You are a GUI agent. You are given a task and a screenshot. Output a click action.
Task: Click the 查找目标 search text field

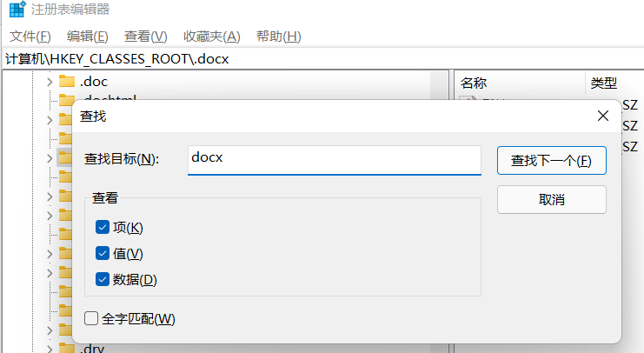pos(334,160)
